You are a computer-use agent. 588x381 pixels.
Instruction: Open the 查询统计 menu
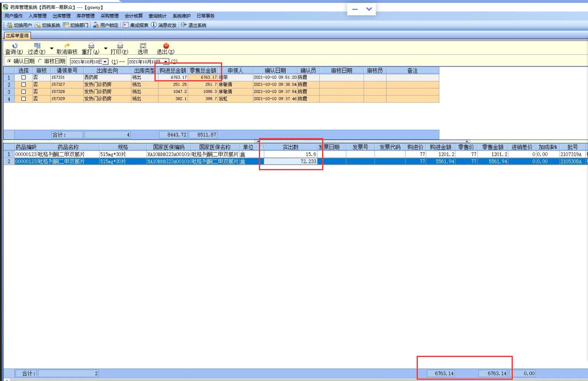pyautogui.click(x=157, y=16)
